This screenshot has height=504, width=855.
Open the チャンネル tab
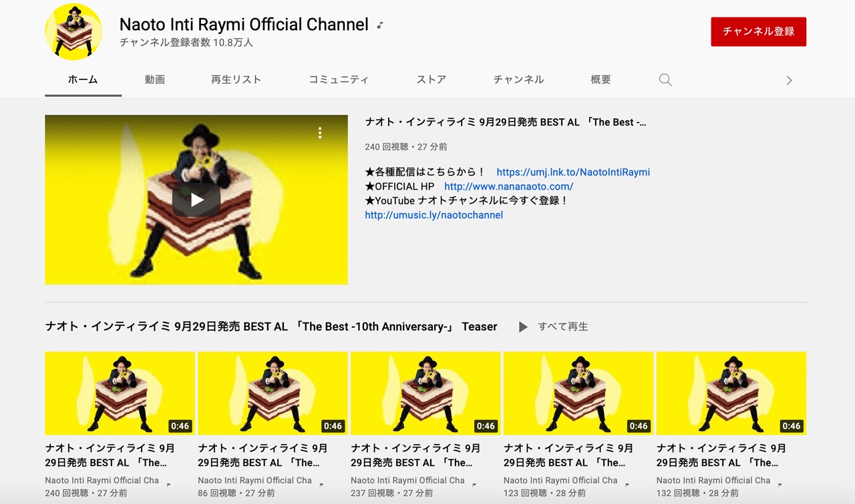point(518,79)
